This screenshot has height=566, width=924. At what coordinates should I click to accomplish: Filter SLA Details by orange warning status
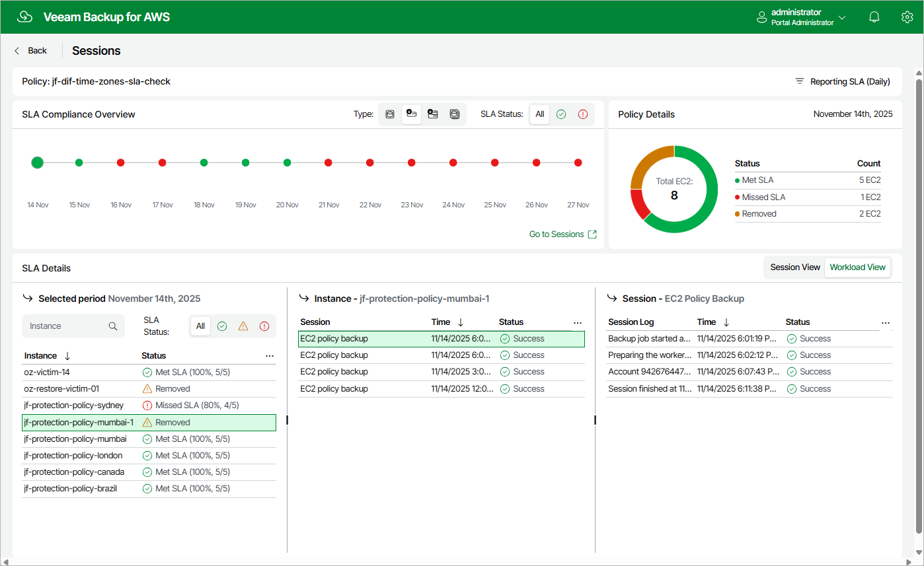(243, 326)
